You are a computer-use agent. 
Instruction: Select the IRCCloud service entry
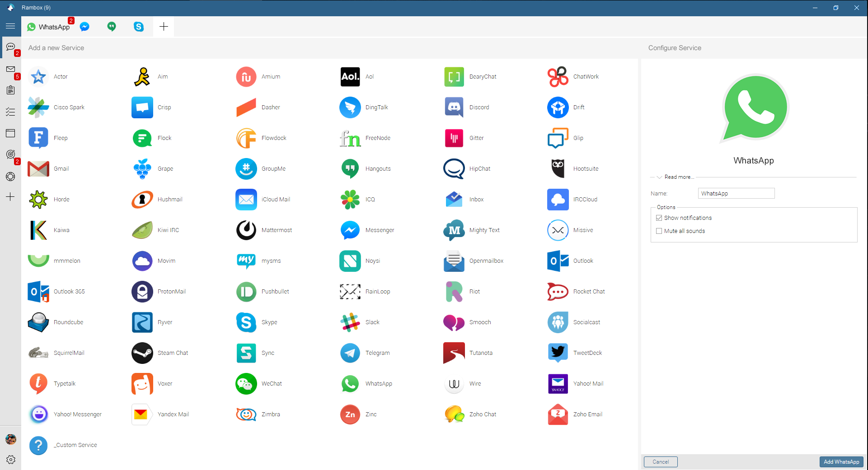click(x=572, y=200)
